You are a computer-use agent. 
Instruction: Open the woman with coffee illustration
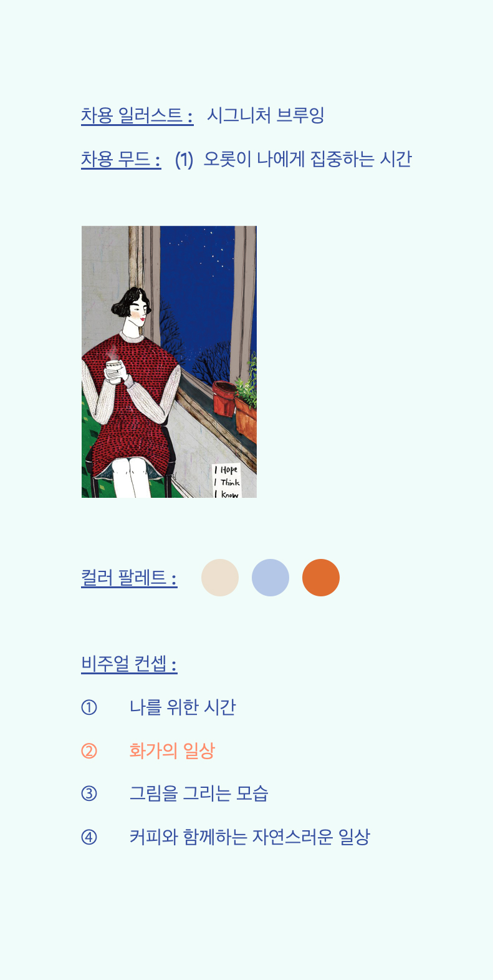pos(169,362)
